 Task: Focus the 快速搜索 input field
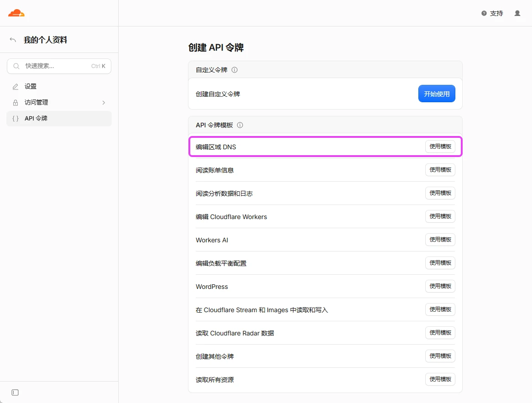[x=59, y=66]
